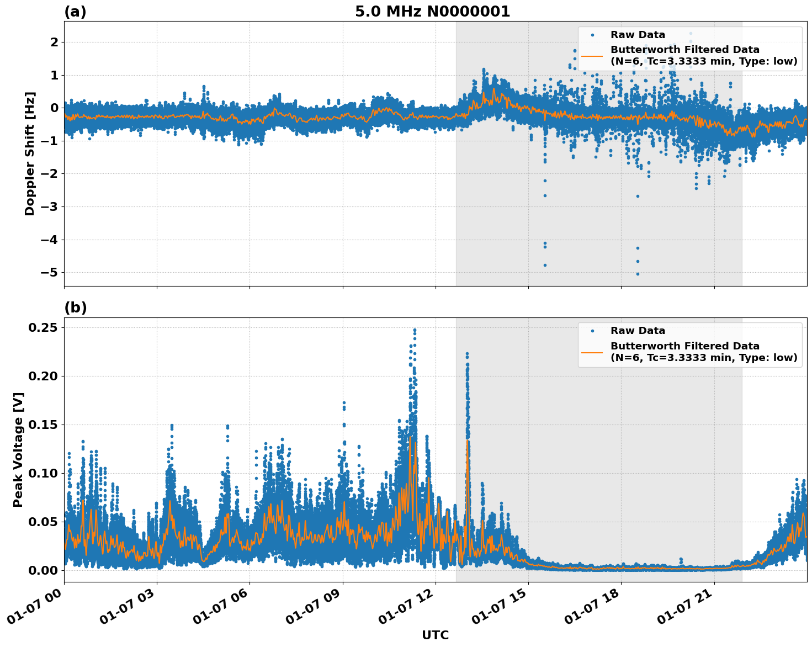Viewport: 812px width, 647px height.
Task: Click the orange filtered peak around 01-07 13
Action: coord(468,442)
